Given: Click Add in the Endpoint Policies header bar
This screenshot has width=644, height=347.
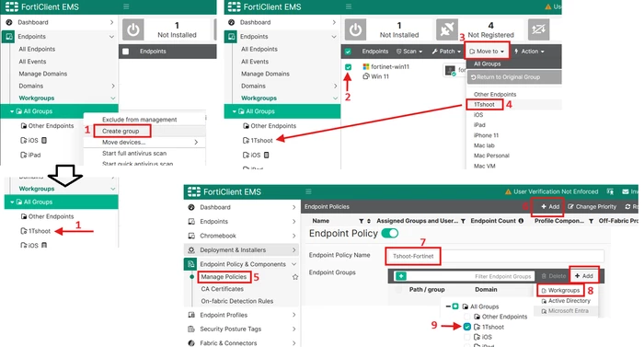Looking at the screenshot, I should 550,207.
